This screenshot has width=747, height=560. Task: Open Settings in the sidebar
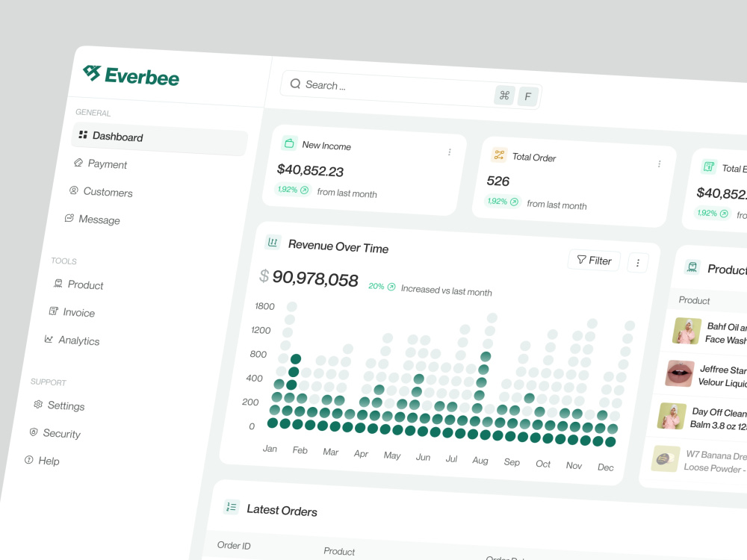59,405
